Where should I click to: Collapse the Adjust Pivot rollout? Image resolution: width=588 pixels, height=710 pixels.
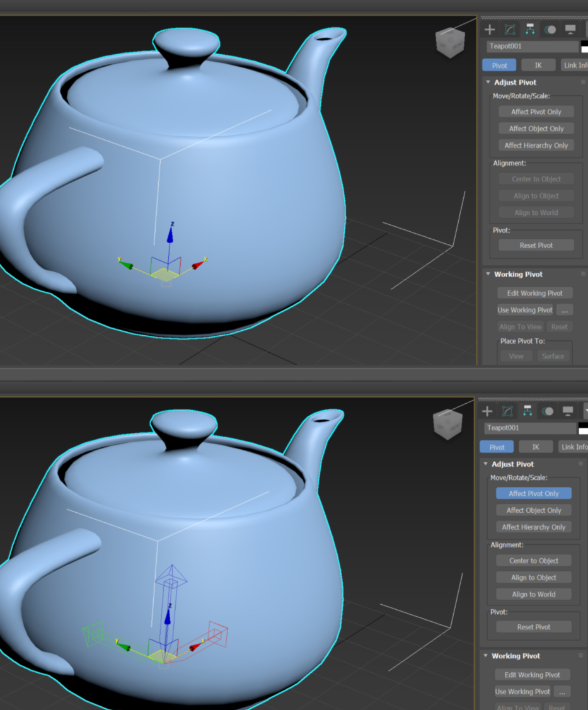488,82
